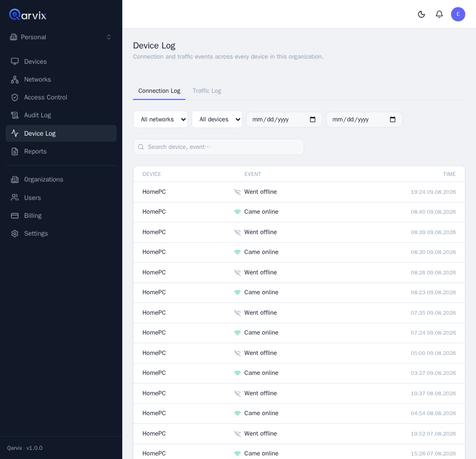
Task: Click the Qarvix logo
Action: 28,15
